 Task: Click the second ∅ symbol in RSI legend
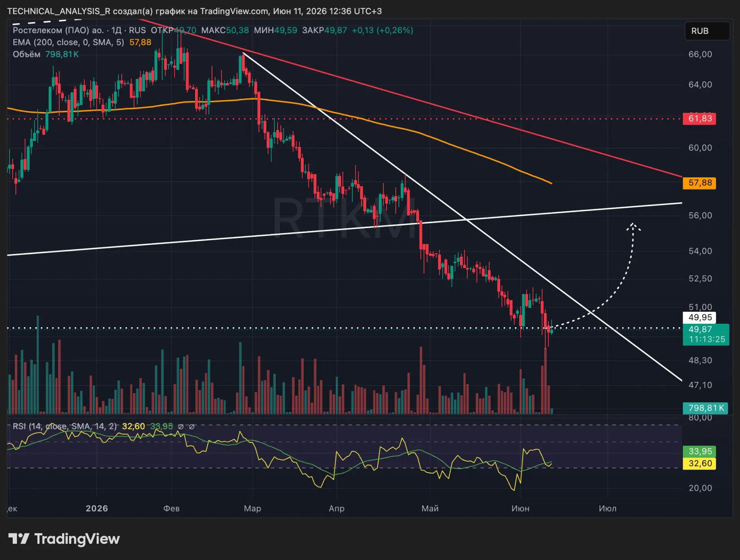tap(192, 426)
